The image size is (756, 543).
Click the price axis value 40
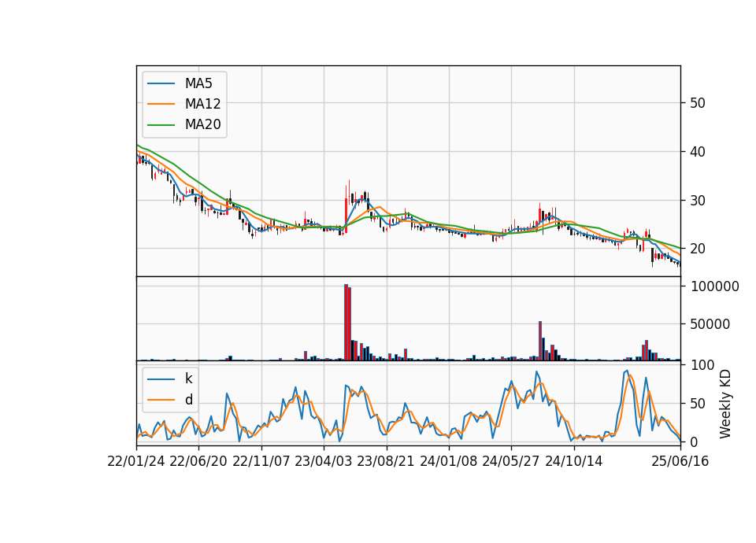tap(698, 152)
